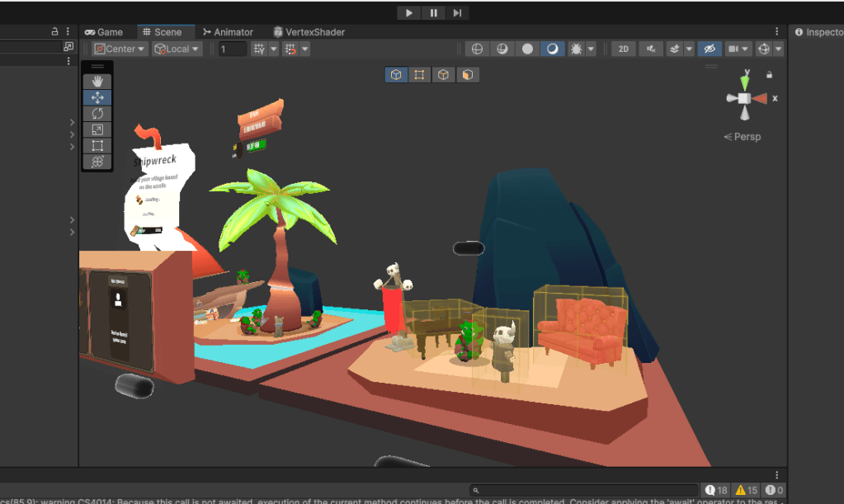
Task: Toggle 2D scene view mode
Action: [x=624, y=49]
